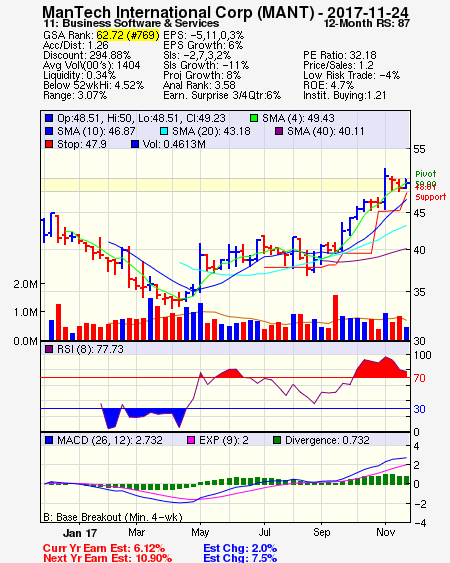Click 'Earn. Surprise 3/4Qtr:6%' text
The image size is (450, 563).
coord(222,96)
